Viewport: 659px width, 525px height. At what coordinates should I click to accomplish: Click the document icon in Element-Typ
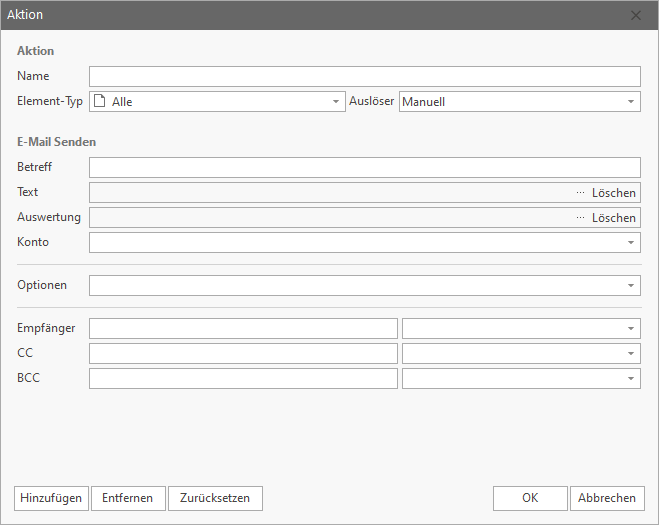coord(100,101)
